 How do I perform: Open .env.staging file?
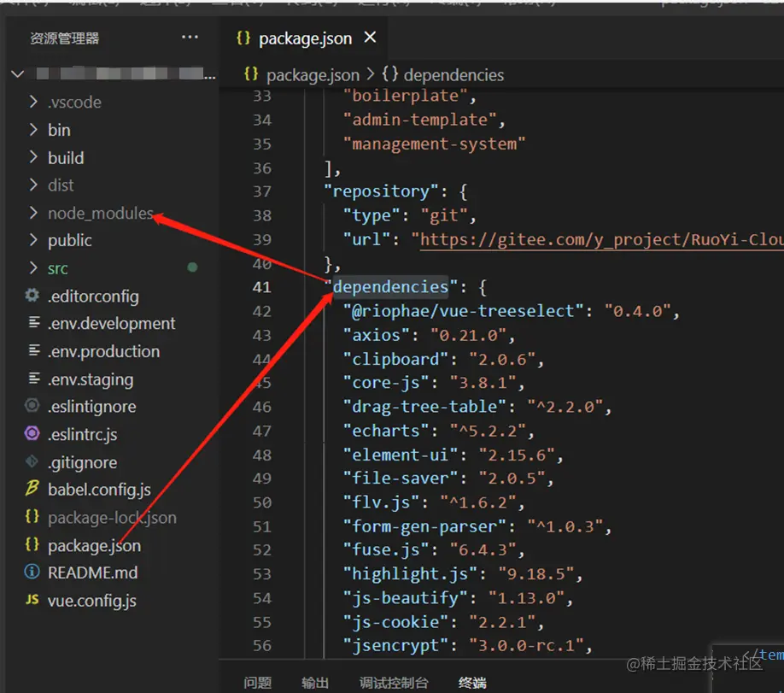click(x=91, y=379)
